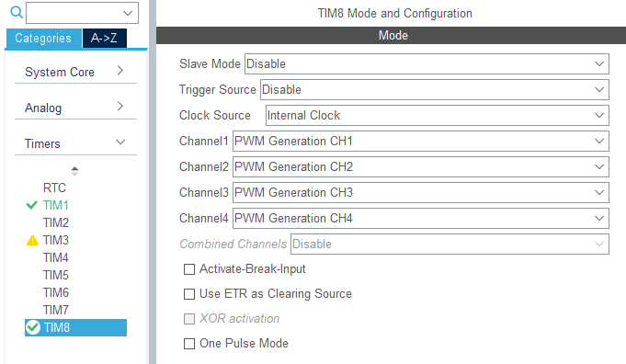The height and width of the screenshot is (364, 626).
Task: Collapse the Timers category chevron
Action: point(120,142)
